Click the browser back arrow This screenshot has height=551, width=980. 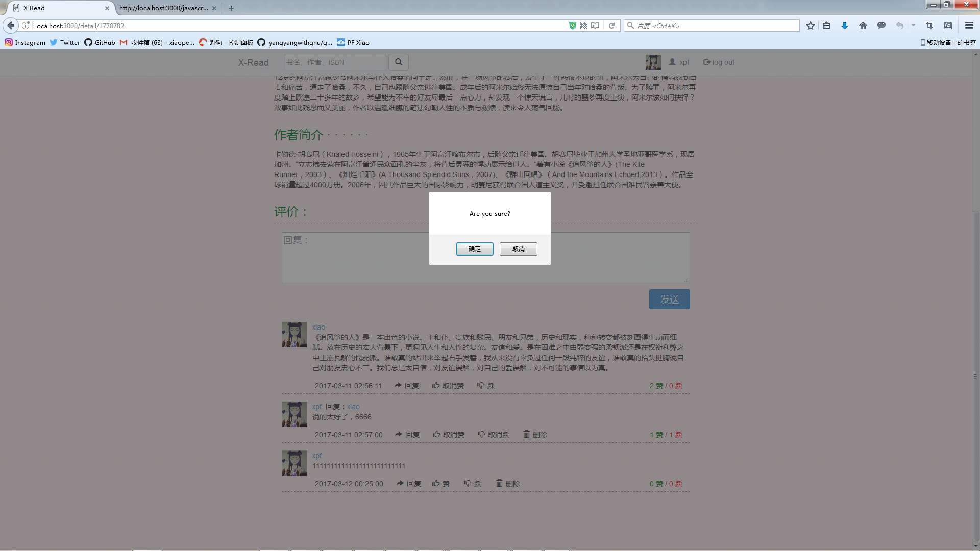point(11,26)
